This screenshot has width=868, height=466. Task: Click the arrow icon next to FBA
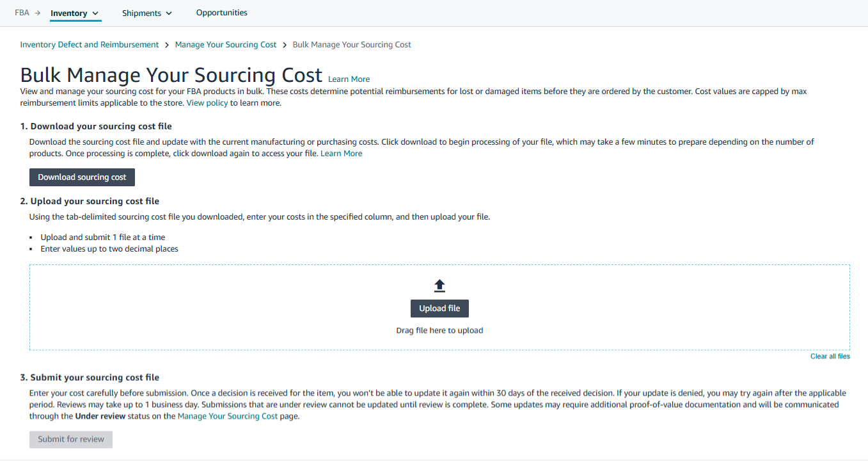point(38,13)
